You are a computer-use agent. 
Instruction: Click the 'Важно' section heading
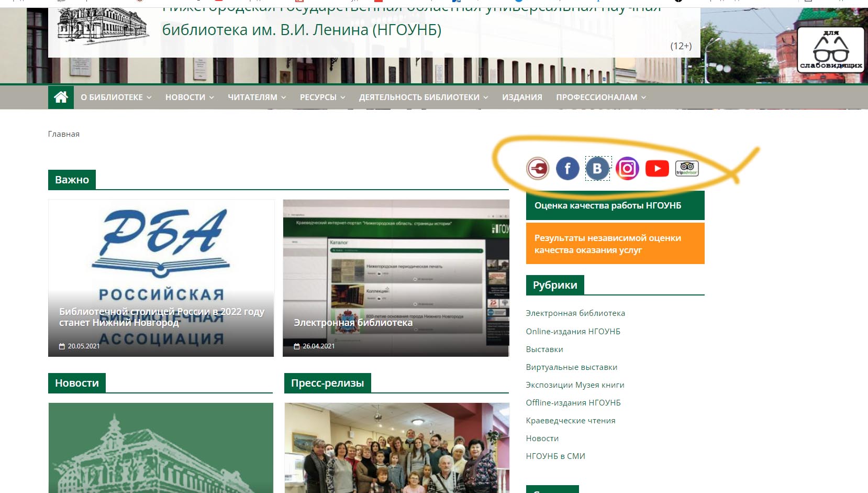[72, 180]
